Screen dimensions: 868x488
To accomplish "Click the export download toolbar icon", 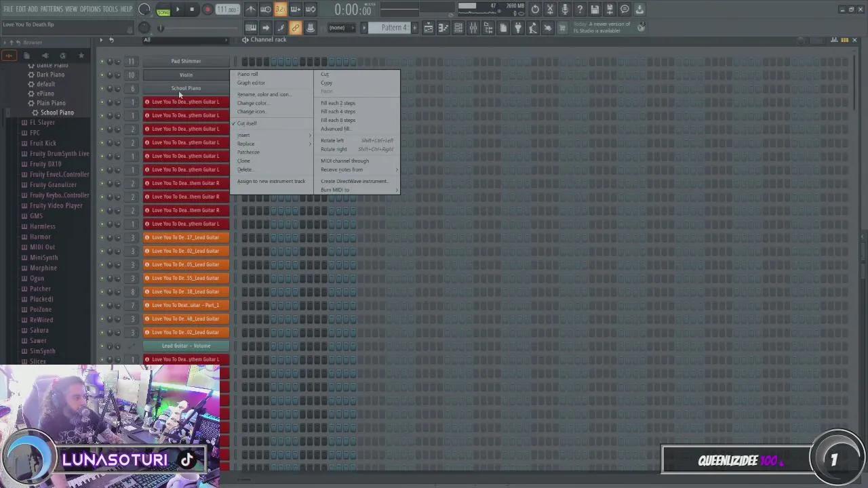I will pos(639,9).
